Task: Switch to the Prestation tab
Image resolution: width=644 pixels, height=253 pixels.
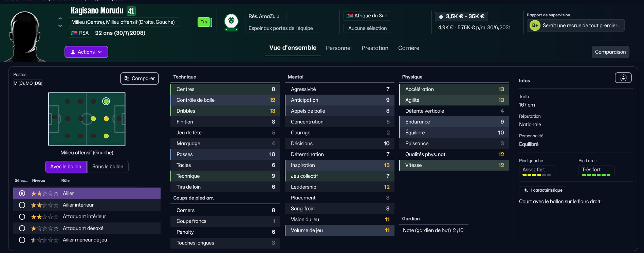Action: (375, 48)
